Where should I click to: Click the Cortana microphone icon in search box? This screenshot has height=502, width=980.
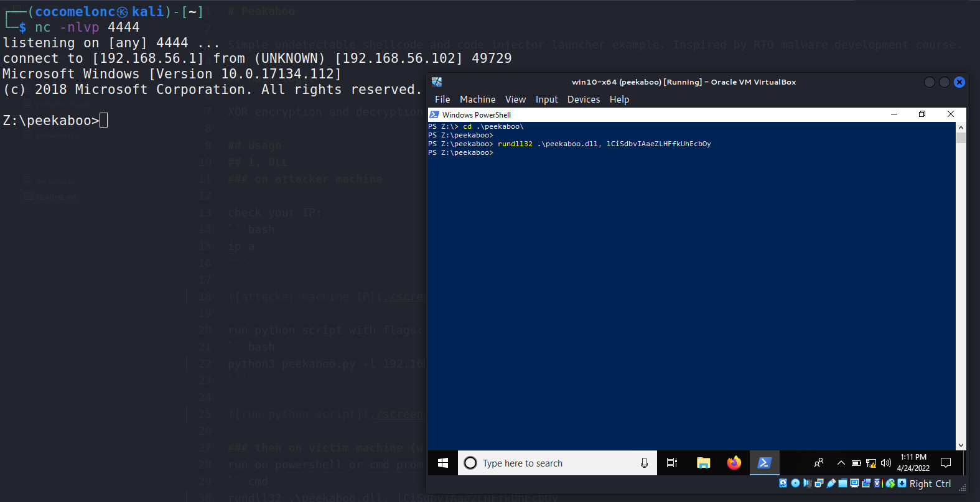(x=644, y=463)
